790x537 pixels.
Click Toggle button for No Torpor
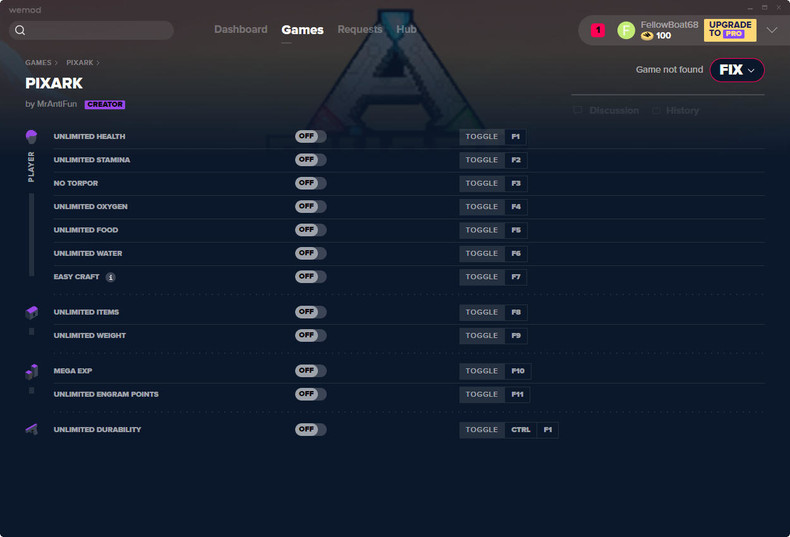coord(482,183)
